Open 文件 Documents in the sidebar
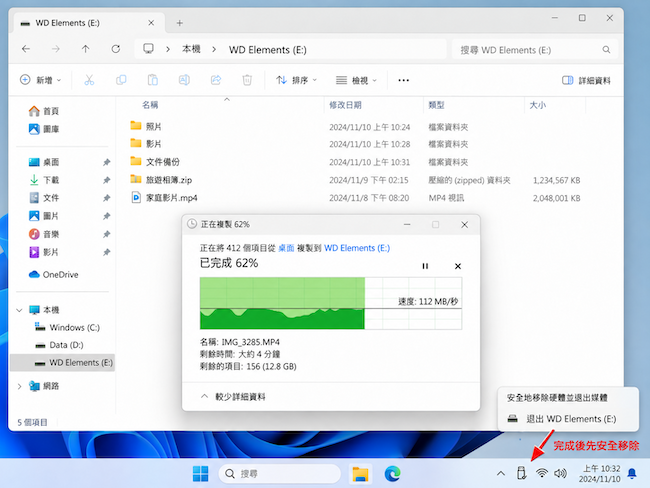 pyautogui.click(x=44, y=198)
